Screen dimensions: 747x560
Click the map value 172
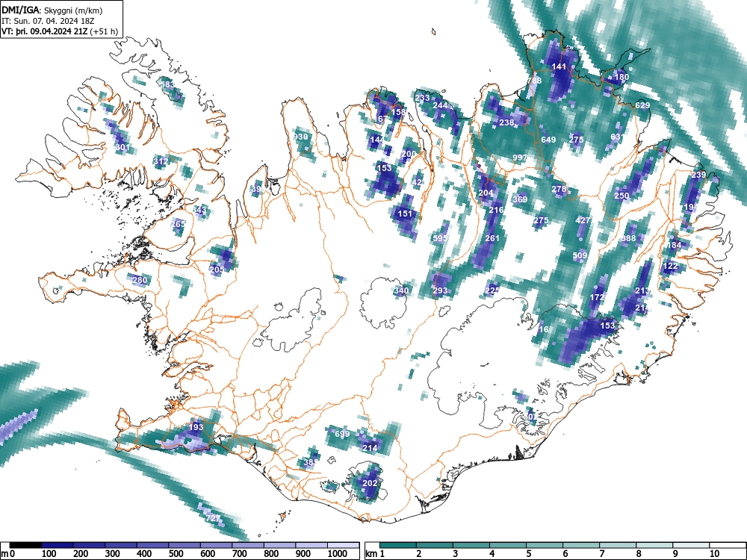[597, 297]
